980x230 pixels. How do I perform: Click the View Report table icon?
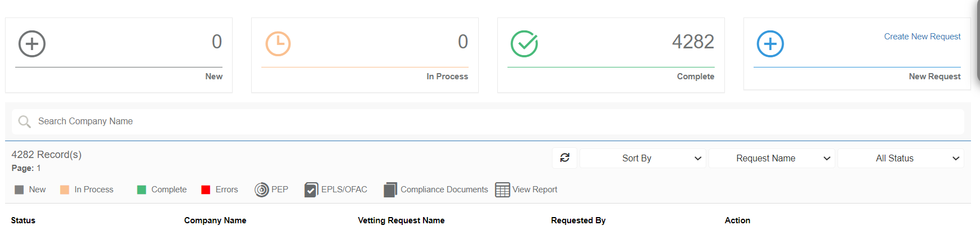[502, 190]
